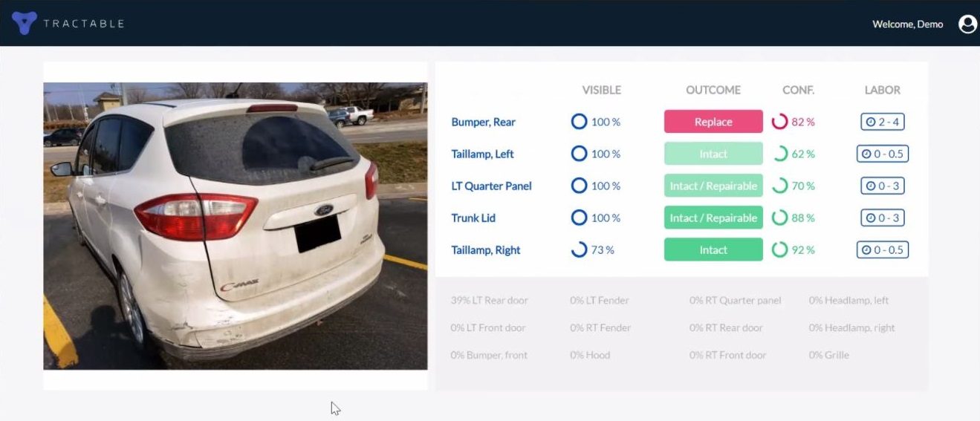Click Trunk Lid 0 - 3 labor badge
The width and height of the screenshot is (980, 421).
click(x=883, y=218)
